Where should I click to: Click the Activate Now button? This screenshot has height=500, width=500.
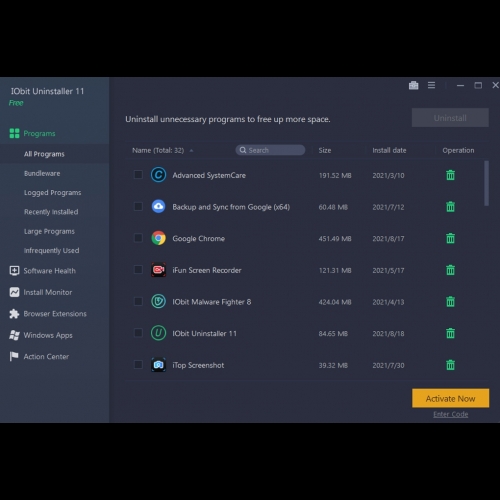tap(450, 398)
